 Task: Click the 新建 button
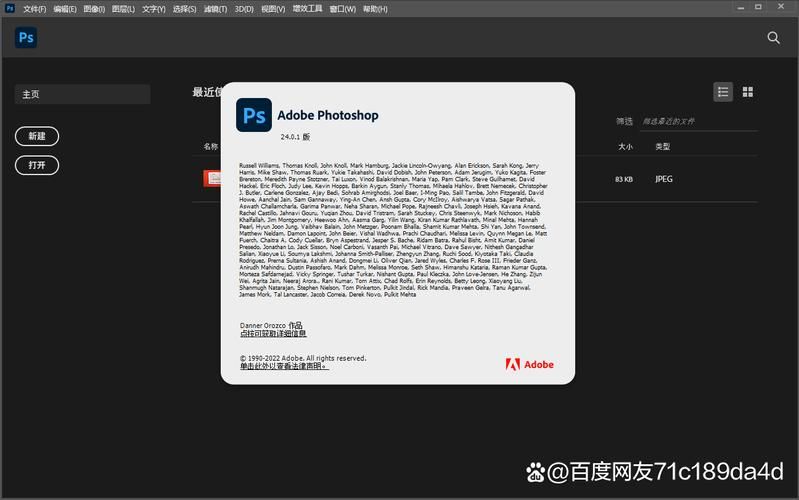point(37,136)
